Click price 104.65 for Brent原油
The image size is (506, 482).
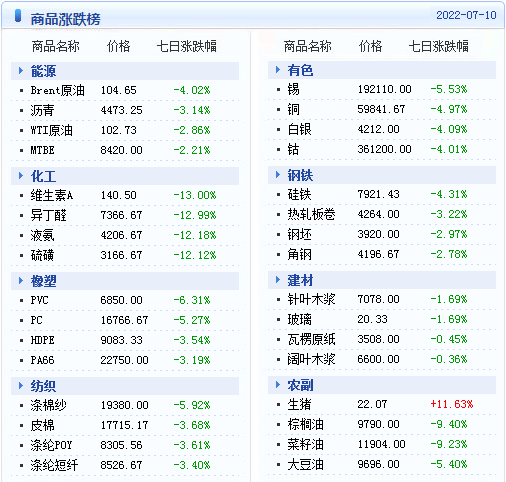pos(119,90)
